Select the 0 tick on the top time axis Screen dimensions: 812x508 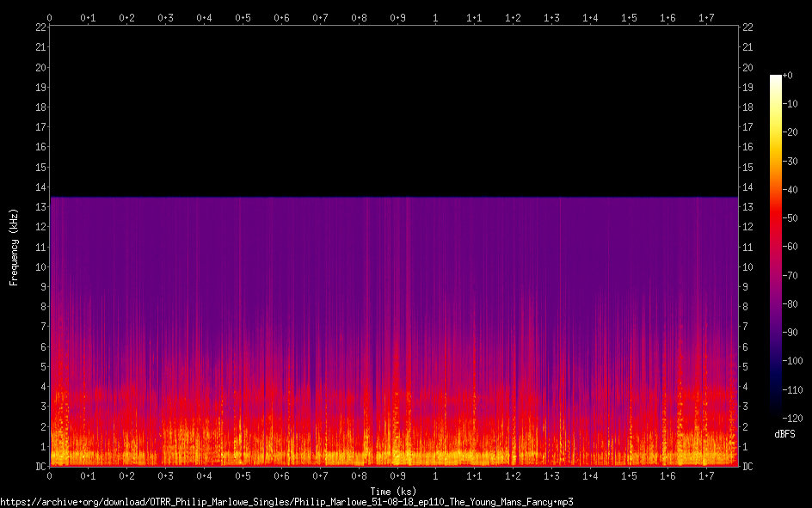[50, 17]
